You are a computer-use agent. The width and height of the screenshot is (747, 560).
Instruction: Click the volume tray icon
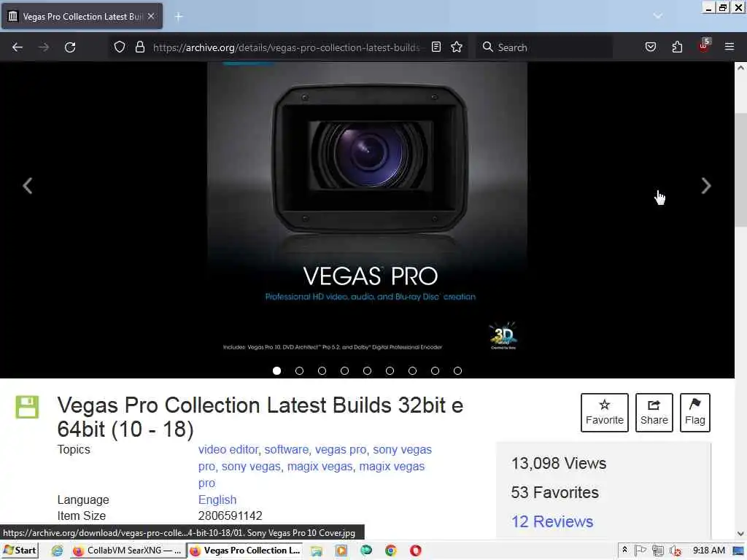[x=675, y=551]
